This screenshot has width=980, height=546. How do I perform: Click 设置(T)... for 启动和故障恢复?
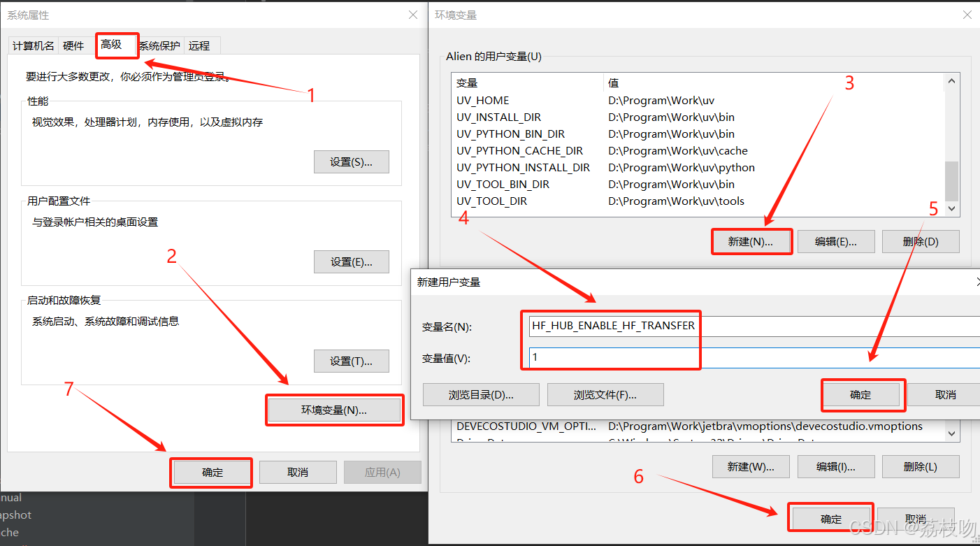(x=352, y=361)
